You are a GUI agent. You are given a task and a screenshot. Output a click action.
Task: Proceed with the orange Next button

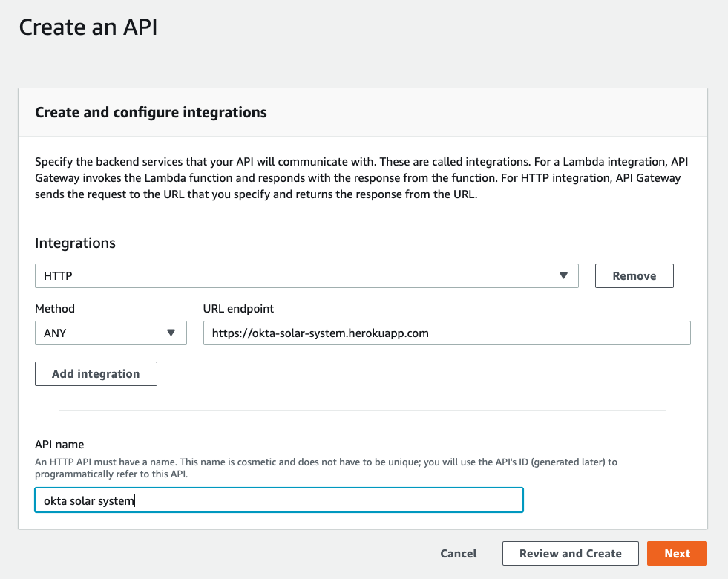click(x=677, y=554)
